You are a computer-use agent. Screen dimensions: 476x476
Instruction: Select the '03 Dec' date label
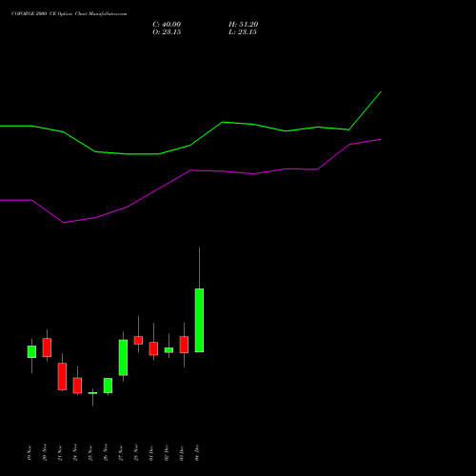click(182, 452)
